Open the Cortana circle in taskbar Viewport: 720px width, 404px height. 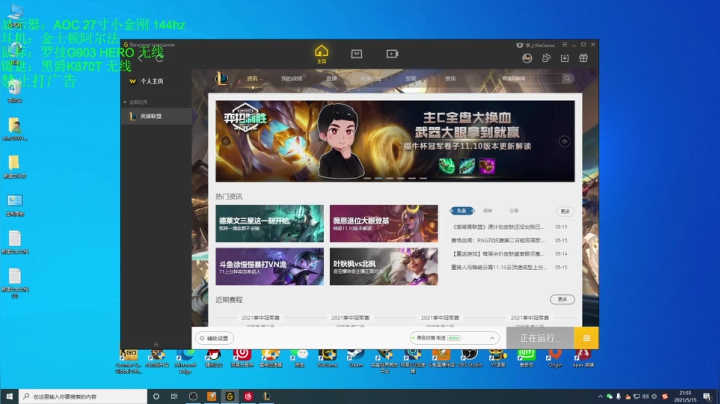(x=156, y=396)
